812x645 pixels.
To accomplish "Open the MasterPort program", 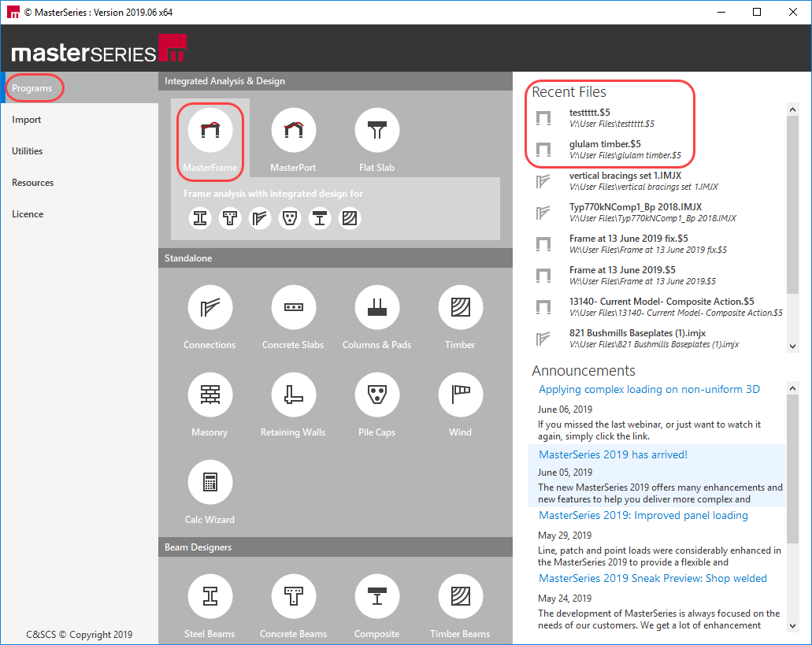I will pos(293,131).
